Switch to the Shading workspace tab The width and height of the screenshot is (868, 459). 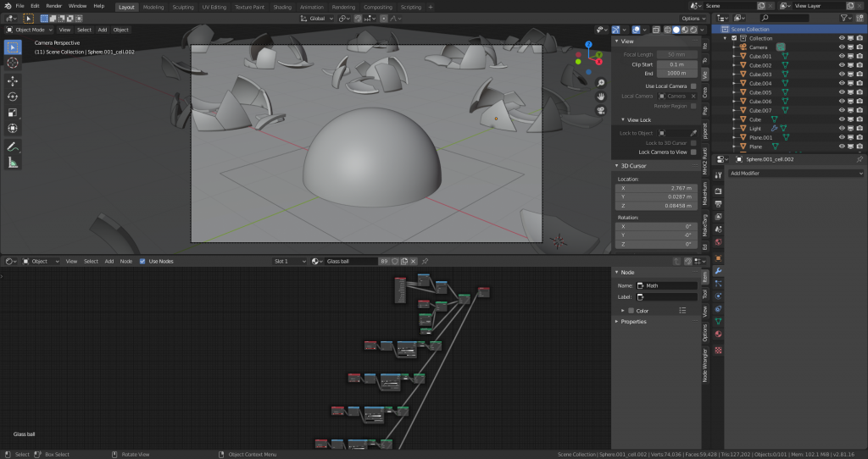tap(282, 7)
